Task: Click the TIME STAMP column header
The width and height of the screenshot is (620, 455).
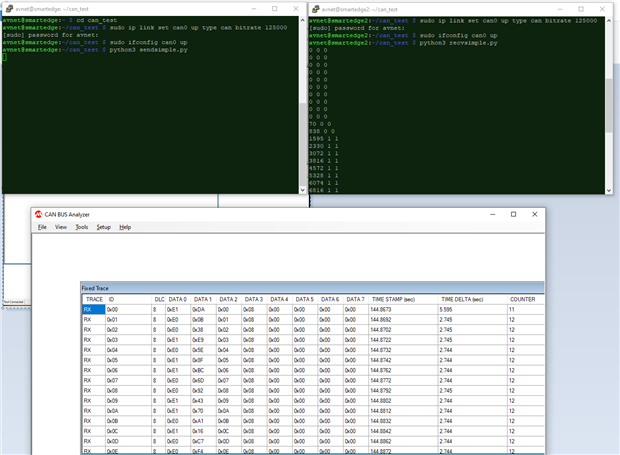Action: (392, 299)
